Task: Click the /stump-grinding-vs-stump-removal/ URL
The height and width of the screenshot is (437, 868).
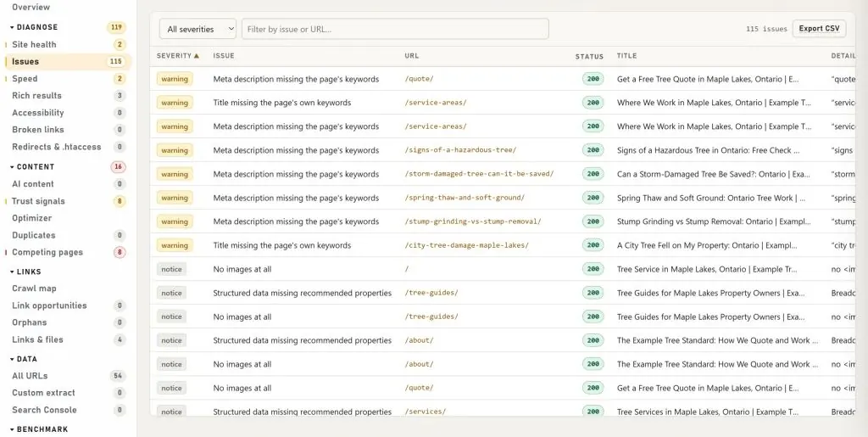Action: pyautogui.click(x=473, y=221)
